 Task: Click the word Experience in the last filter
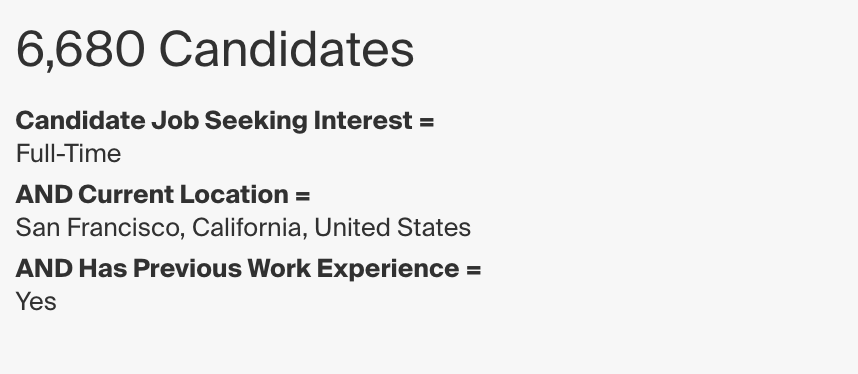pyautogui.click(x=388, y=269)
